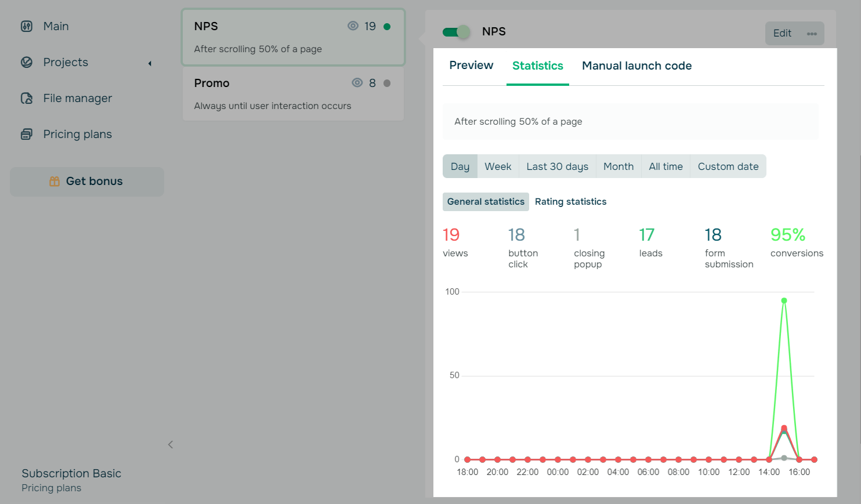
Task: Click the eye icon on the Promo widget
Action: point(357,82)
